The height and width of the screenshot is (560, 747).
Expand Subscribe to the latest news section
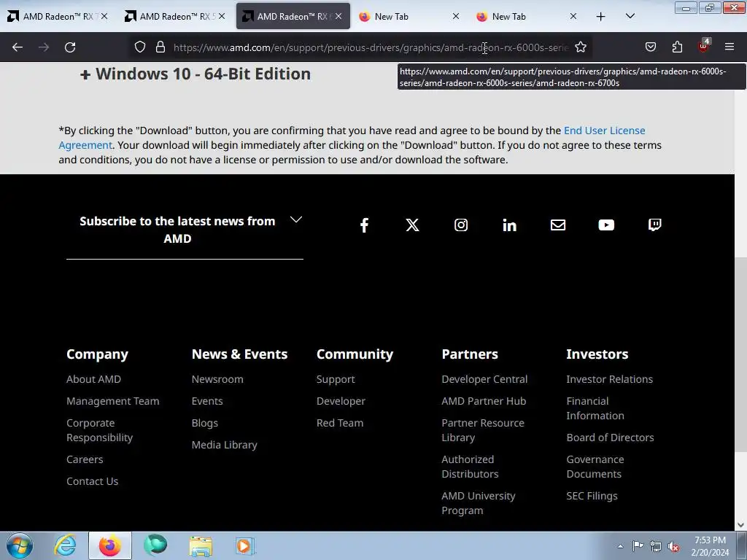(185, 230)
